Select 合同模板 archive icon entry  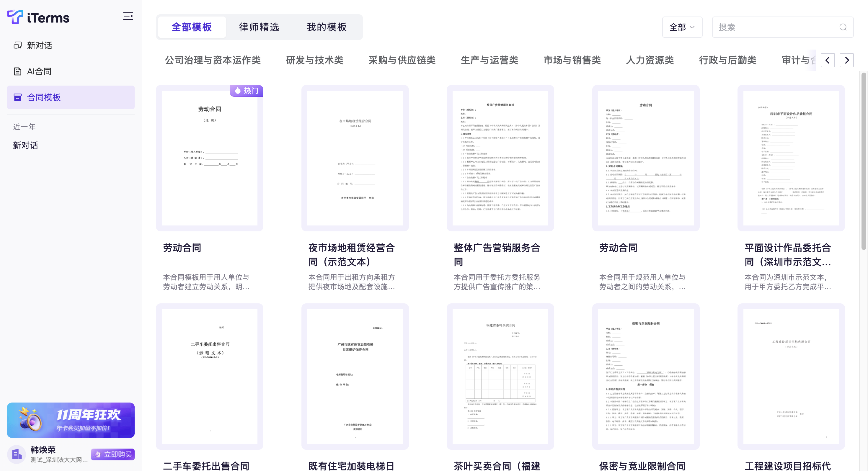17,97
